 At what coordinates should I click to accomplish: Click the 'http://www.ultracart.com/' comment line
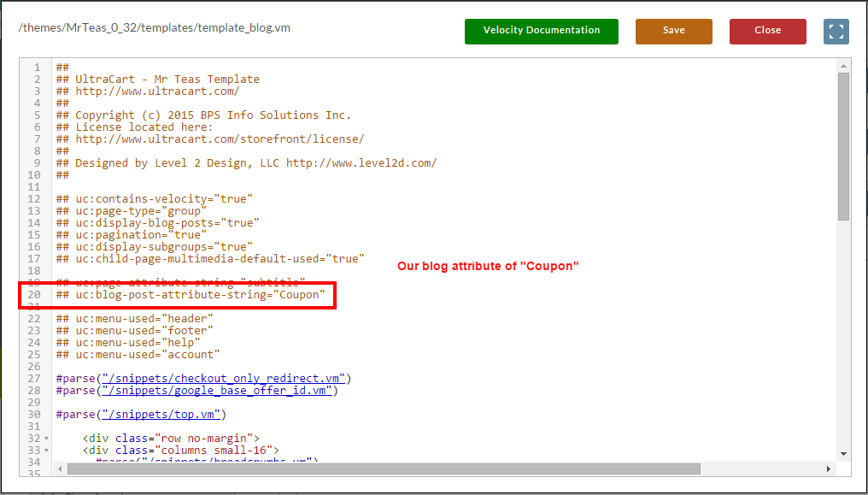(148, 91)
